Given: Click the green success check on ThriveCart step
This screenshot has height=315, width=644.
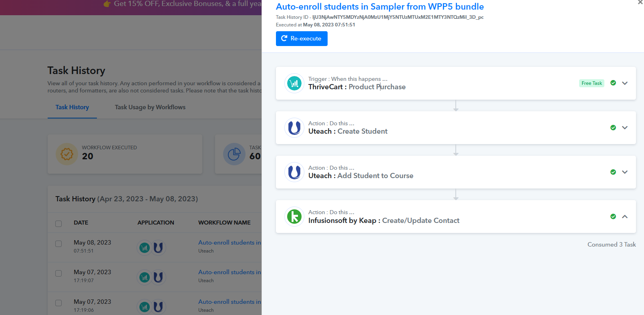Looking at the screenshot, I should [x=613, y=83].
